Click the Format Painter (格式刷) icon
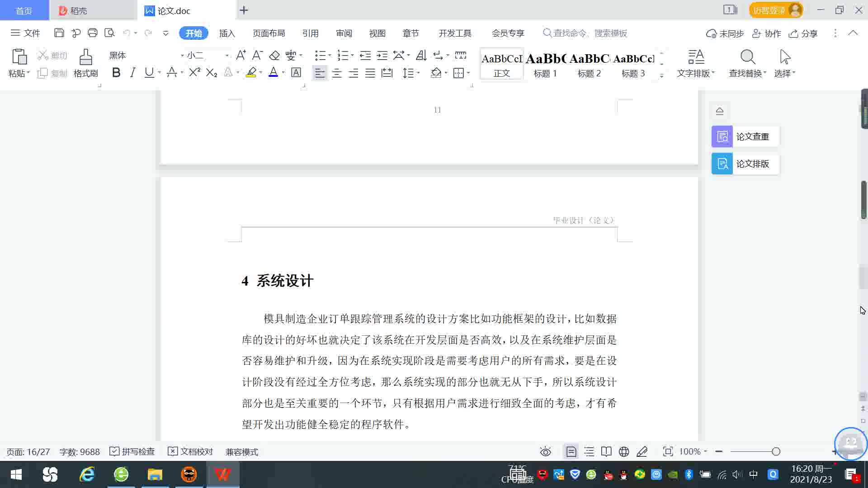868x488 pixels. [x=85, y=63]
